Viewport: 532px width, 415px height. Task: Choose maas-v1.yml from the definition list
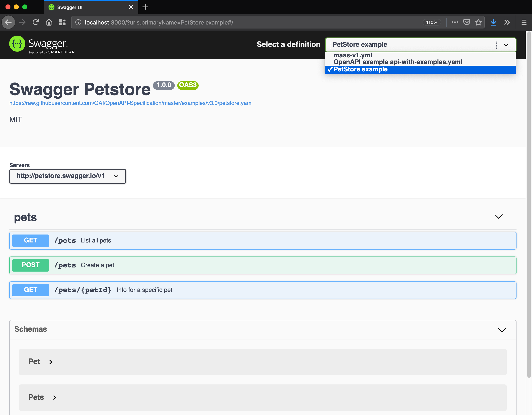(420, 55)
